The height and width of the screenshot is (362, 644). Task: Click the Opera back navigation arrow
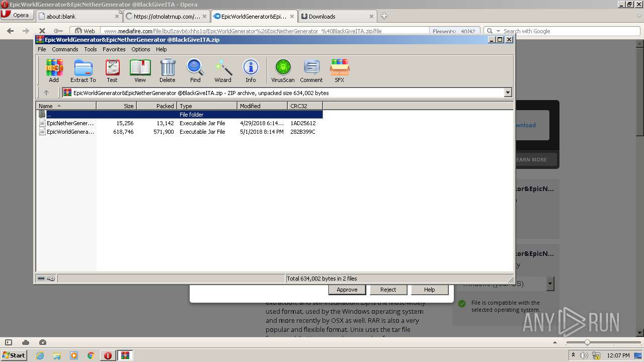[10, 31]
